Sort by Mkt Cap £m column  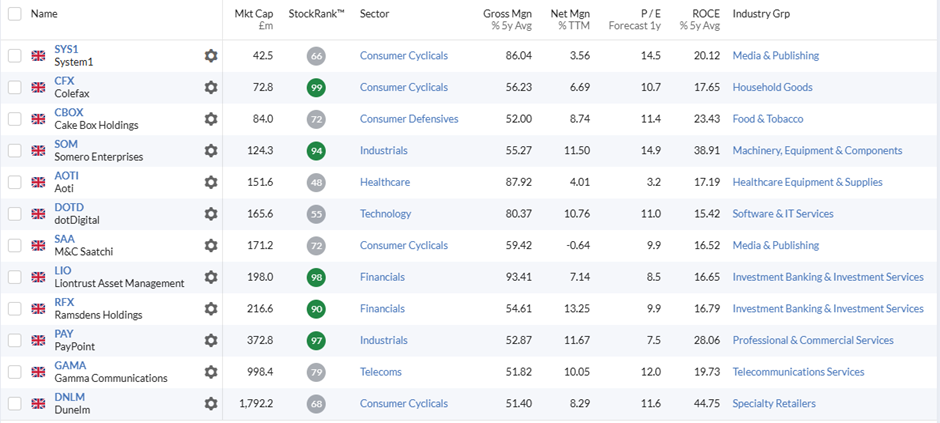[x=254, y=19]
